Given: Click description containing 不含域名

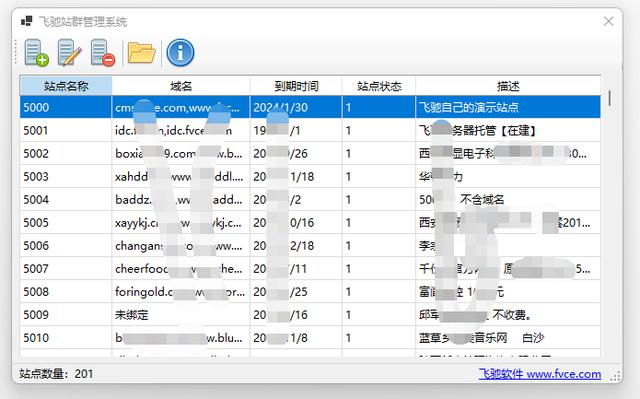Looking at the screenshot, I should 508,200.
